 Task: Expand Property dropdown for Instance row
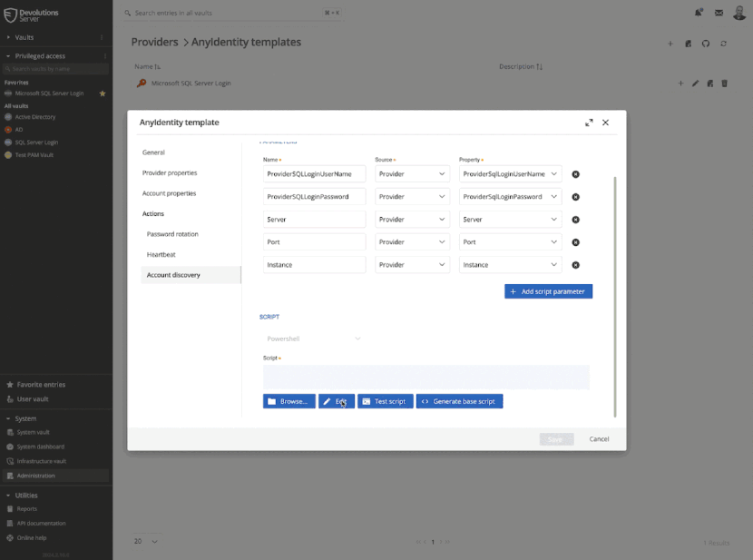click(510, 265)
